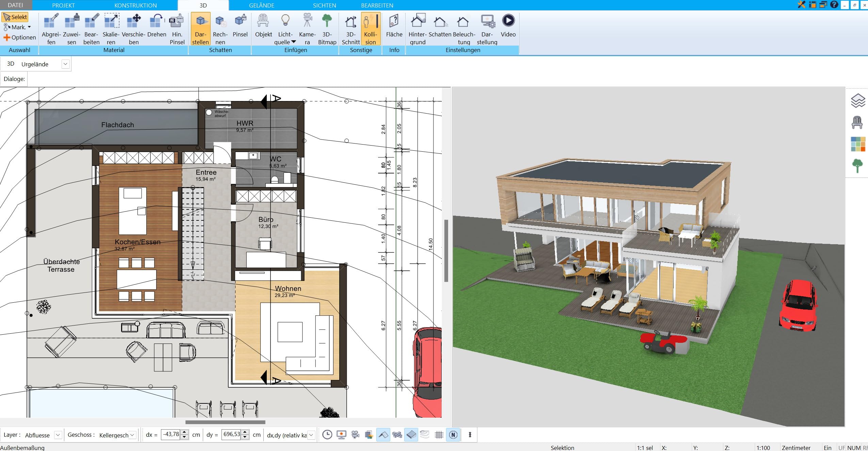
Task: Click the Dialoge label button
Action: tap(14, 79)
